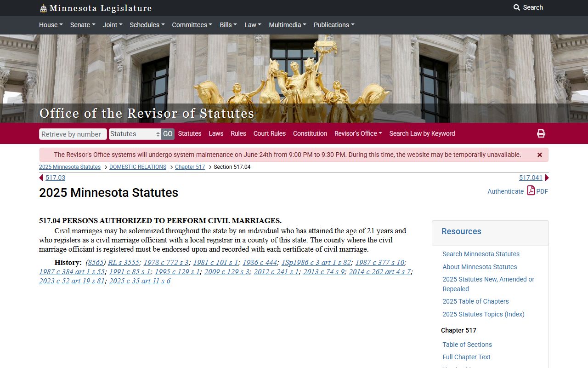The height and width of the screenshot is (368, 588).
Task: Open Full Chapter Text link
Action: click(x=466, y=357)
